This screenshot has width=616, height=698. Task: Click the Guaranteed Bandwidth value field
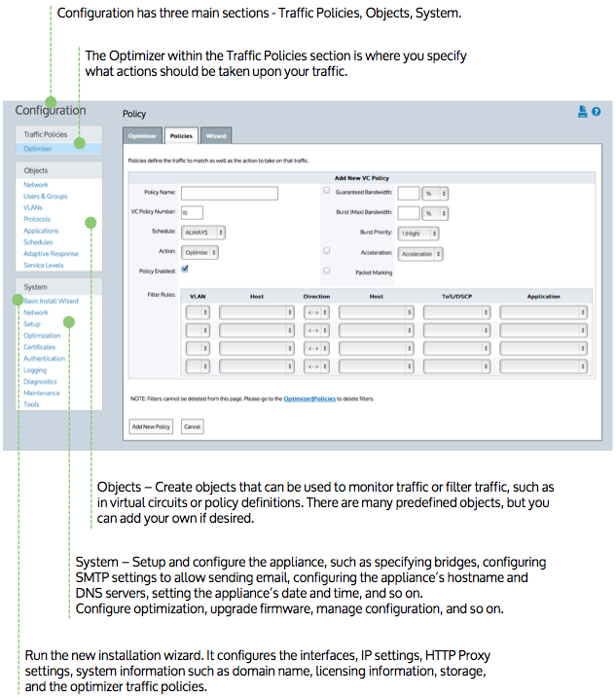click(x=409, y=194)
